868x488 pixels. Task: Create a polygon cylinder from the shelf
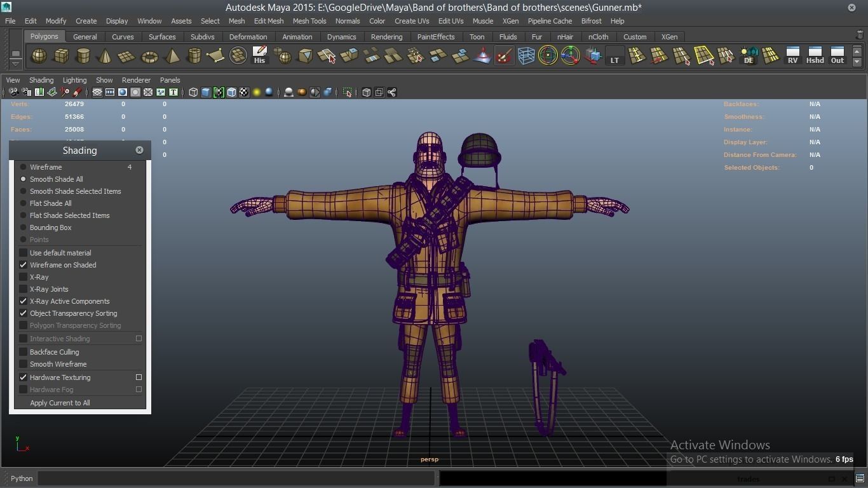pos(83,57)
